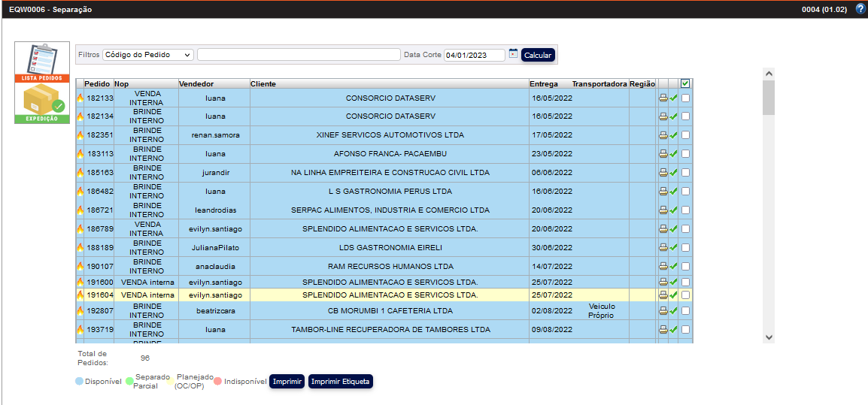Click the fire priority icon for order 185163
Screen dimensions: 868x405
click(80, 173)
